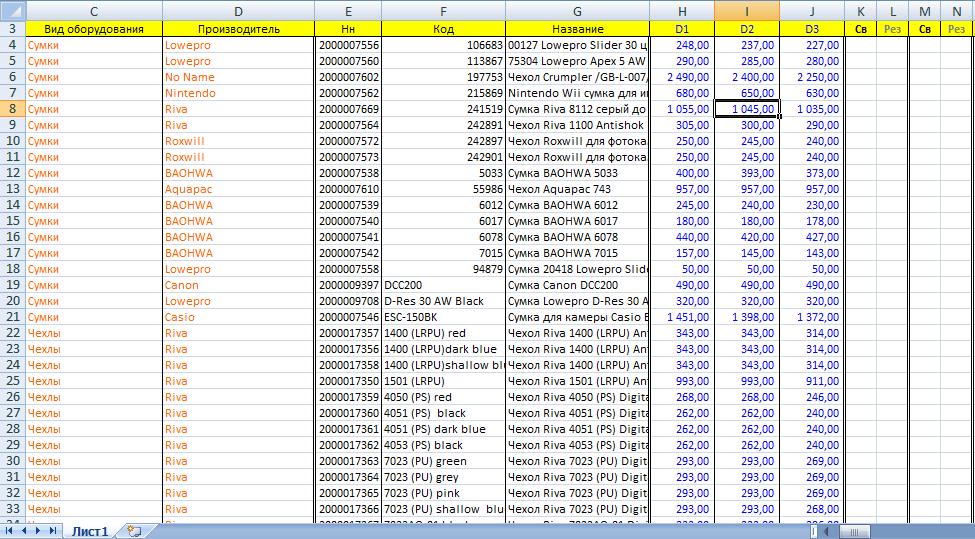The width and height of the screenshot is (975, 539).
Task: Select column G header
Action: click(578, 11)
